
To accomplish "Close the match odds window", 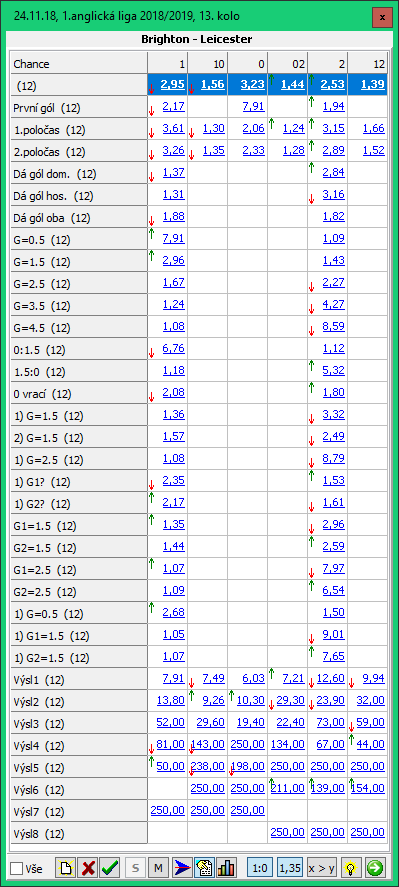I will [x=382, y=18].
